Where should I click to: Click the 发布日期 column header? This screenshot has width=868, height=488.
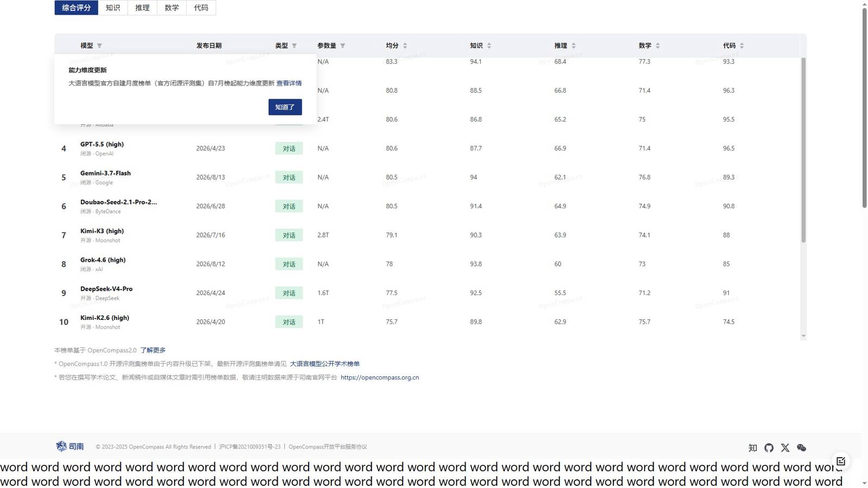[x=209, y=46]
